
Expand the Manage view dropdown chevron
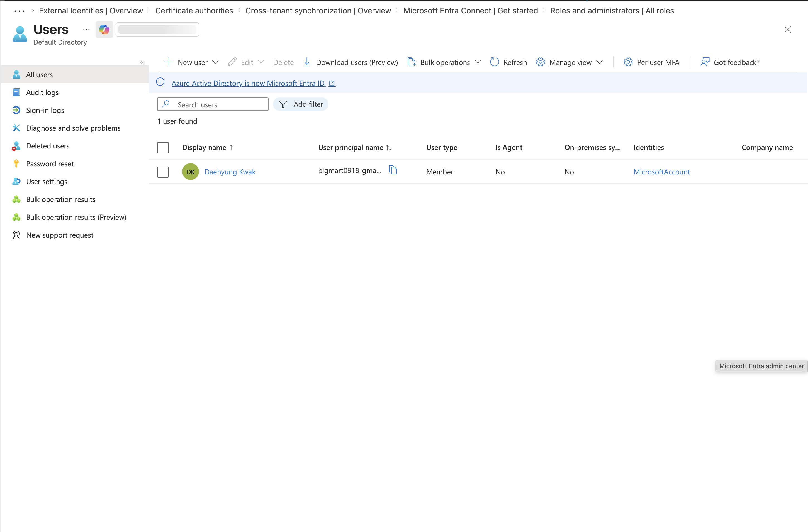(x=600, y=62)
